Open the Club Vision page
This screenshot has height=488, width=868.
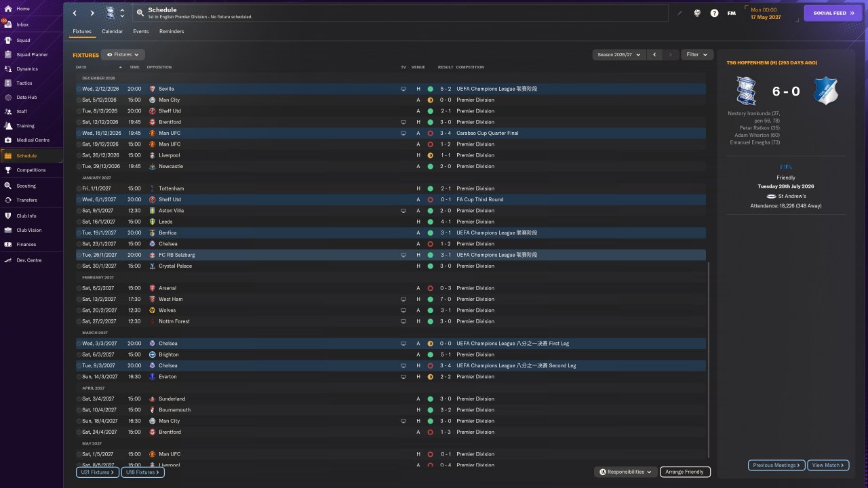29,230
